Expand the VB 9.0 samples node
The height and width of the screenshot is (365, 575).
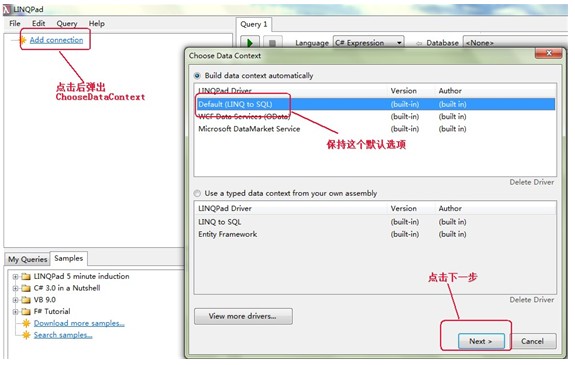coord(15,300)
